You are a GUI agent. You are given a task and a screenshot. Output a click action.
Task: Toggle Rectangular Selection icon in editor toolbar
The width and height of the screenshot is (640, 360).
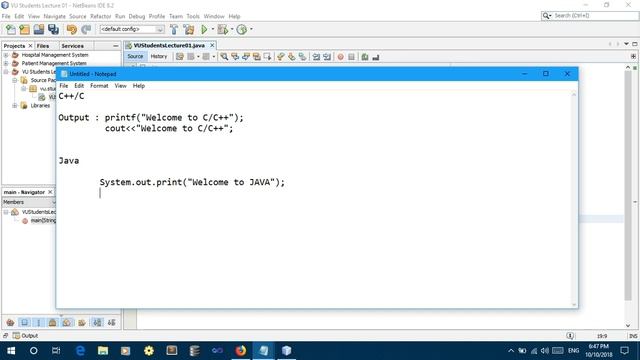pyautogui.click(x=267, y=57)
